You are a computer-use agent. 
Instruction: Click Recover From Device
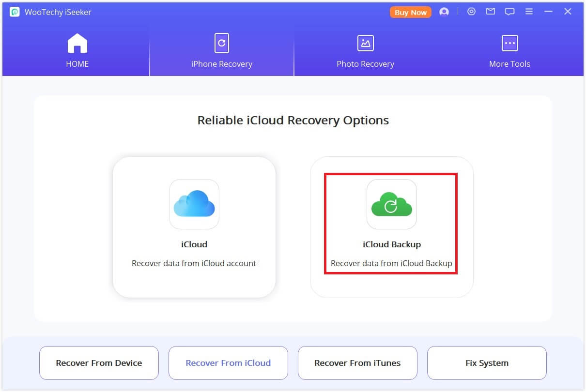click(99, 362)
